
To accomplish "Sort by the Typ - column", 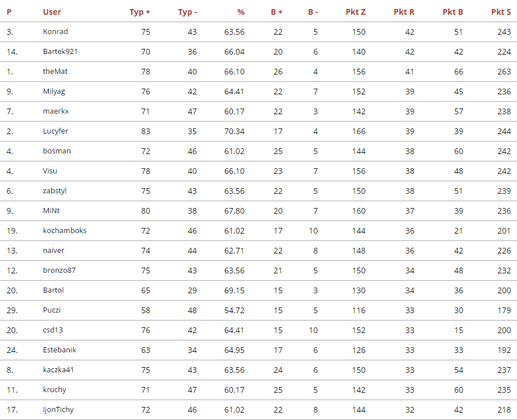I will click(187, 12).
